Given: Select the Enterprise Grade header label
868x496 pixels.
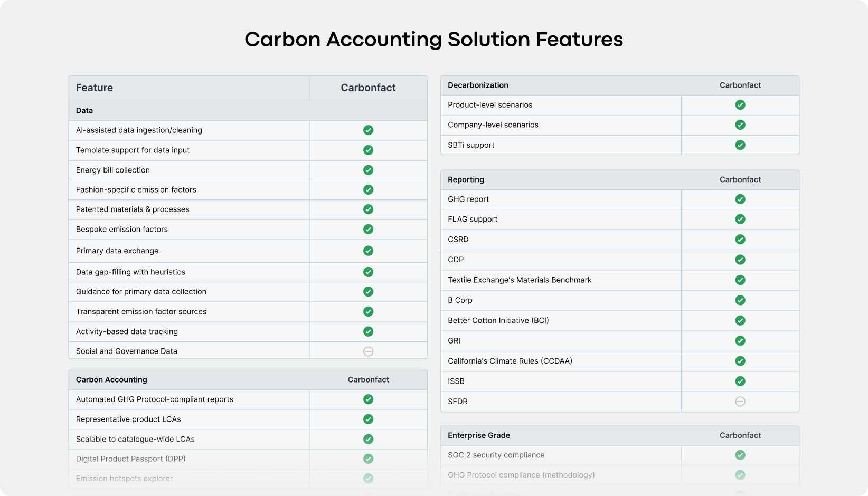Looking at the screenshot, I should [478, 436].
